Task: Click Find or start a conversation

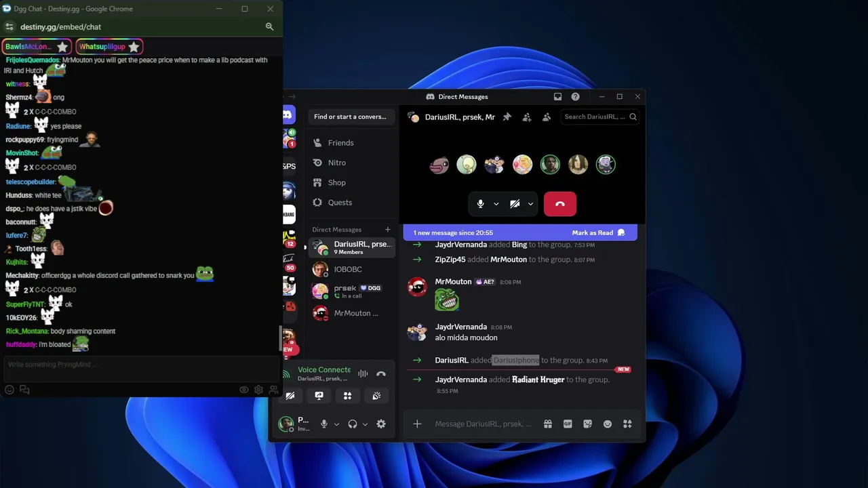Action: tap(350, 117)
